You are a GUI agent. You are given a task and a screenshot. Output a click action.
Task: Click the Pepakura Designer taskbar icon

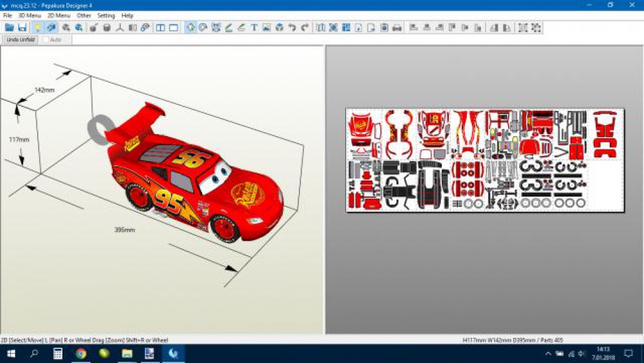[x=173, y=353]
